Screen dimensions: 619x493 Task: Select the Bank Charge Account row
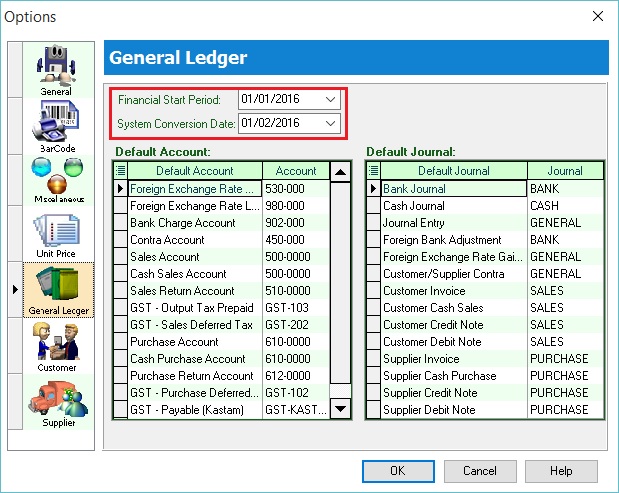click(x=194, y=223)
